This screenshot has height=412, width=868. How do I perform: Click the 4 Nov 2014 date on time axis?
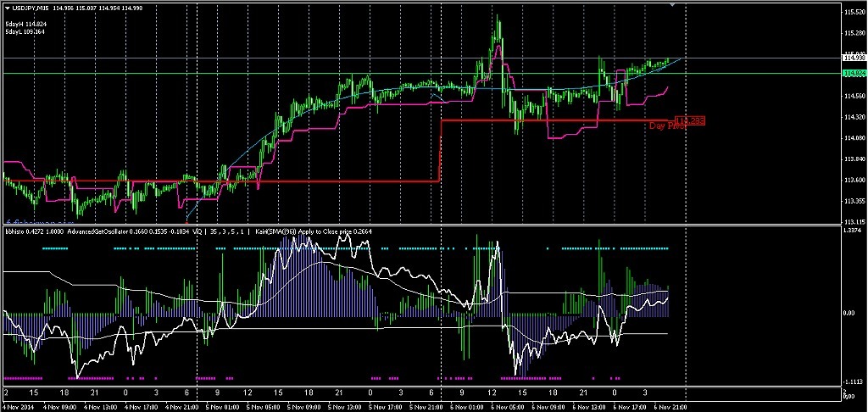click(19, 407)
